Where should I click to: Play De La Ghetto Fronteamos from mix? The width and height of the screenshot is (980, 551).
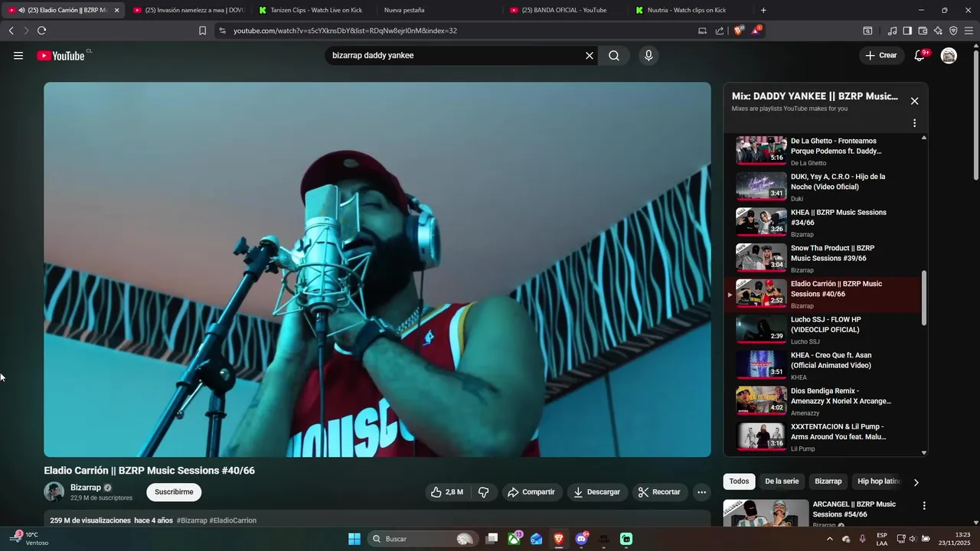(x=823, y=151)
